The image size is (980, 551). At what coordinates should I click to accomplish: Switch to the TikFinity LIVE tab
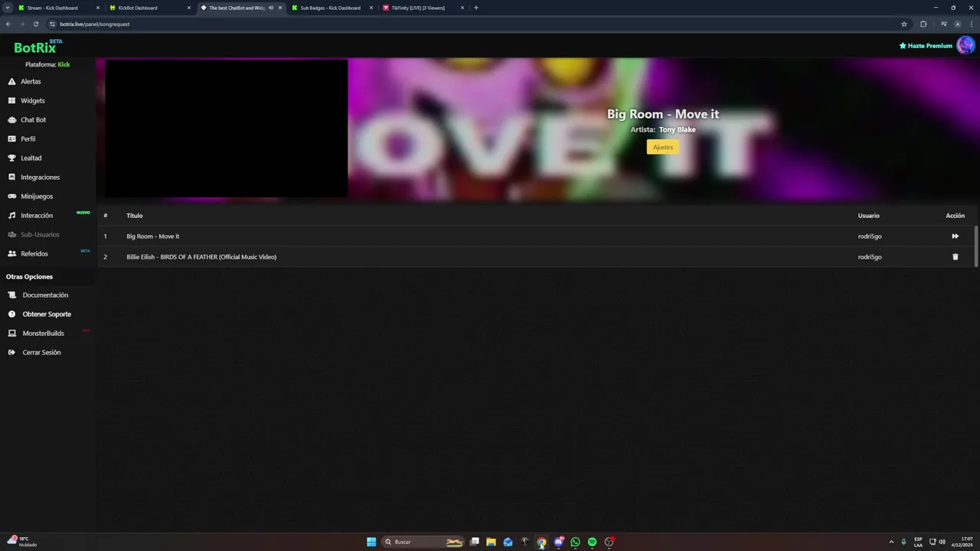tap(423, 8)
